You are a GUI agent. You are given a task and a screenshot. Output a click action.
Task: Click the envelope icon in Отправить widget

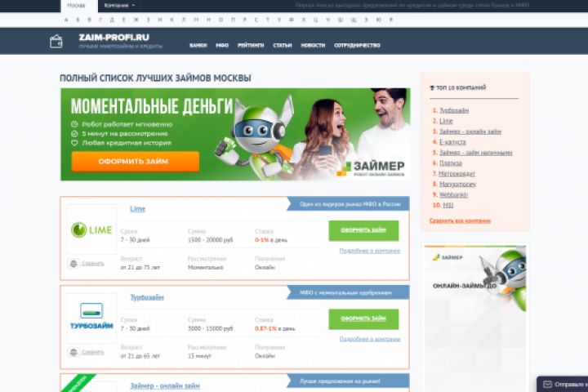(x=547, y=385)
